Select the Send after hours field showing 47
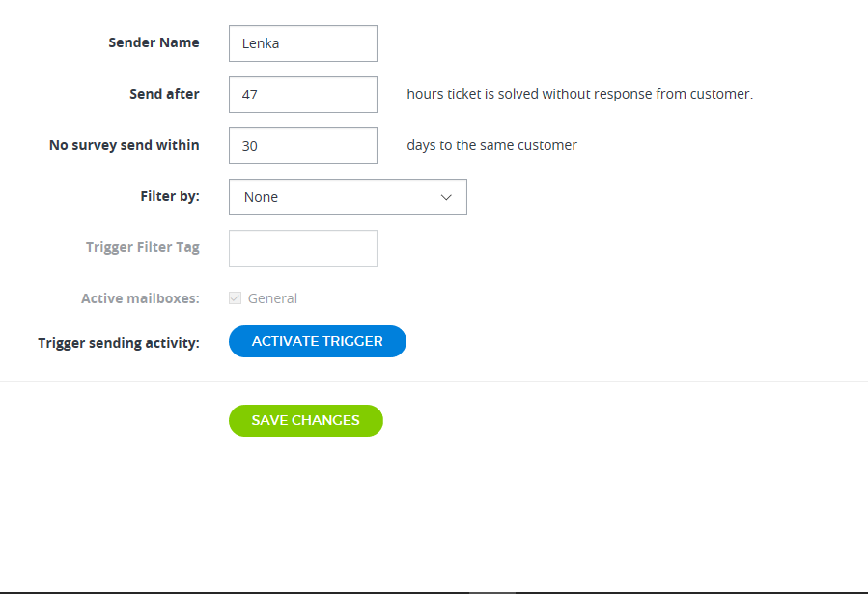 (302, 94)
